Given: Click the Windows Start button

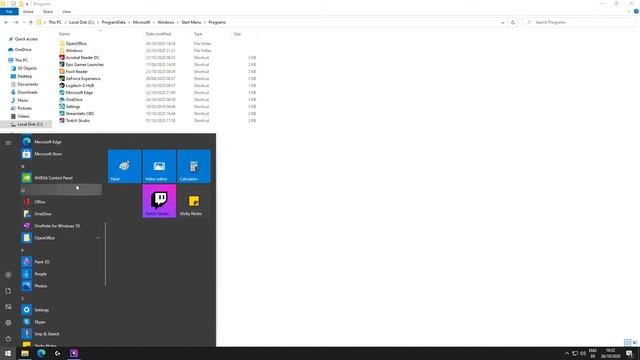Looking at the screenshot, I should click(8, 353).
